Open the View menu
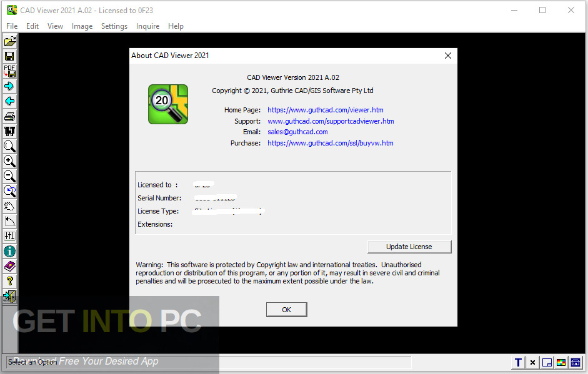Viewport: 588px width, 374px height. click(x=55, y=26)
